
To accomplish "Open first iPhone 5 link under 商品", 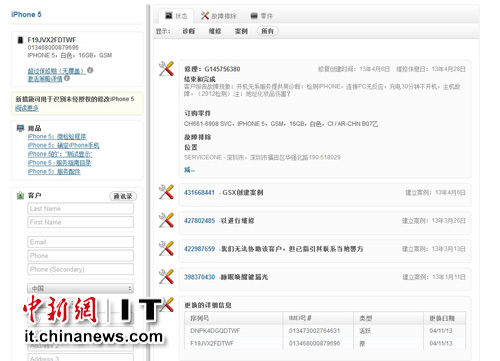I will [x=57, y=137].
